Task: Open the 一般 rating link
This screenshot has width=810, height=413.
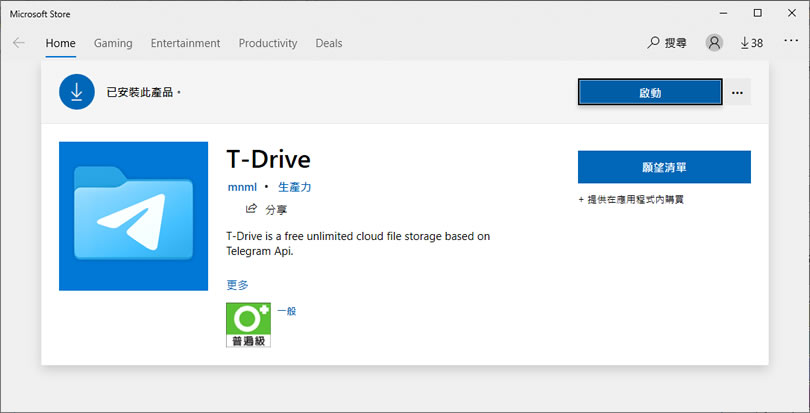Action: tap(287, 311)
